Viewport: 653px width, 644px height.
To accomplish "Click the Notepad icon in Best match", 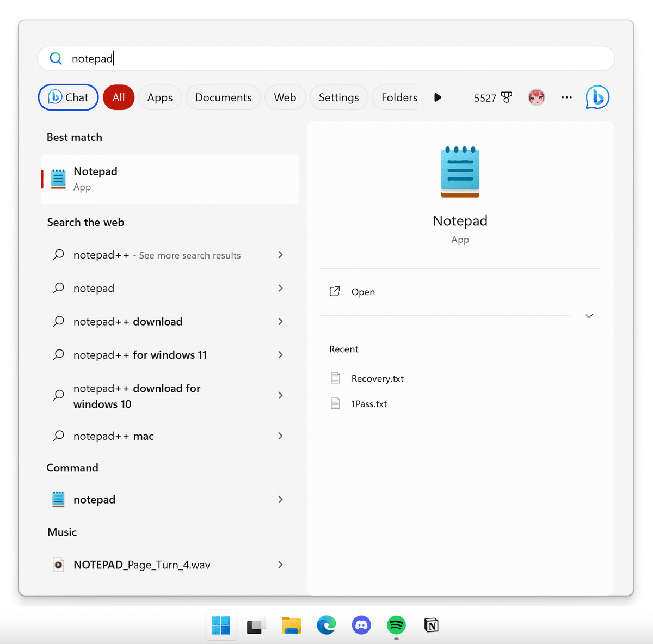I will pos(58,179).
